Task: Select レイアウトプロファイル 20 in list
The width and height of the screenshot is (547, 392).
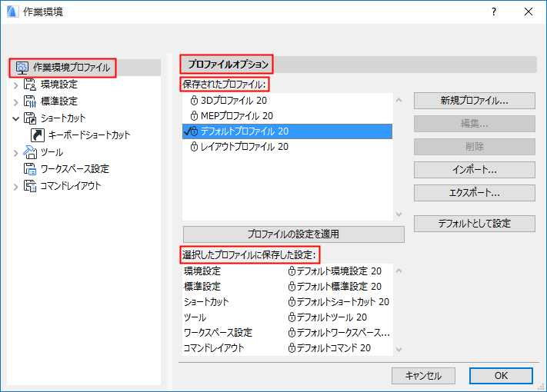Action: point(287,147)
